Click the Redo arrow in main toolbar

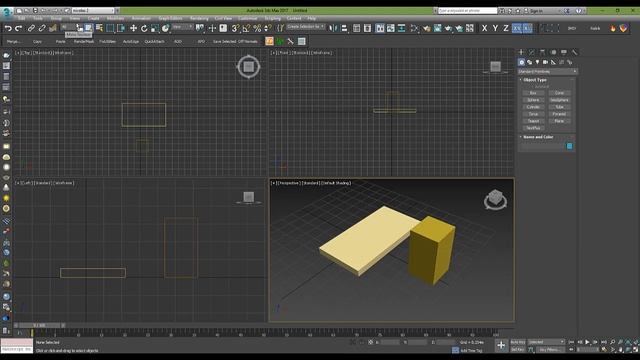click(x=18, y=28)
